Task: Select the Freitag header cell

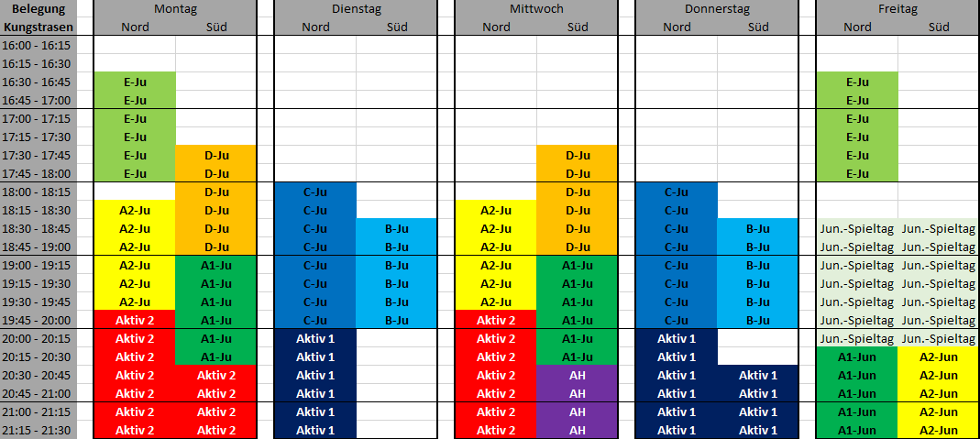Action: click(x=897, y=9)
